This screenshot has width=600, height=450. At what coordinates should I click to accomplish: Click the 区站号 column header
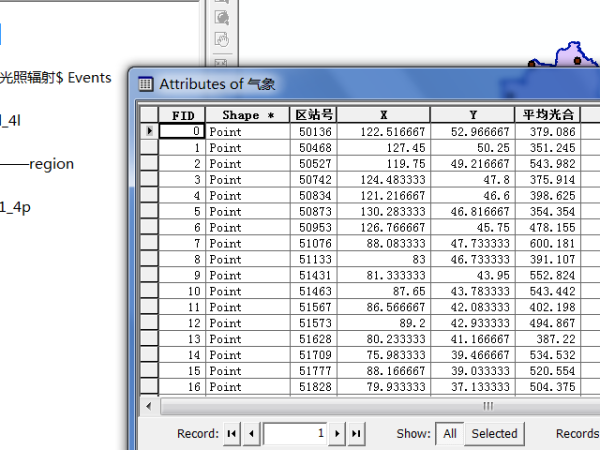pos(314,115)
